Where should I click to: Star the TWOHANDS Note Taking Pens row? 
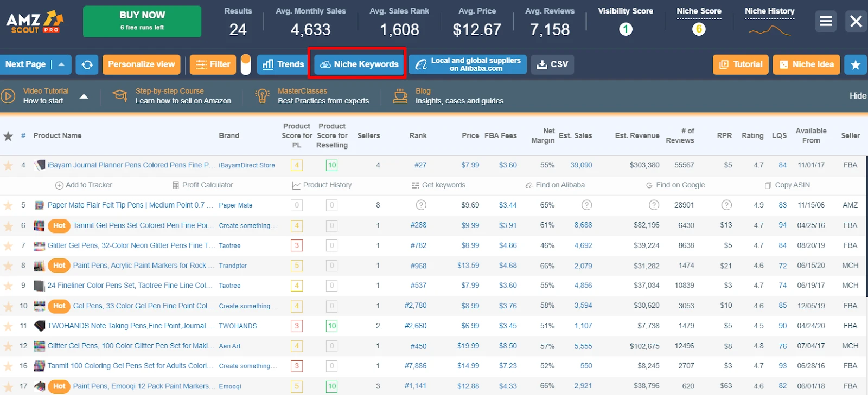point(8,326)
